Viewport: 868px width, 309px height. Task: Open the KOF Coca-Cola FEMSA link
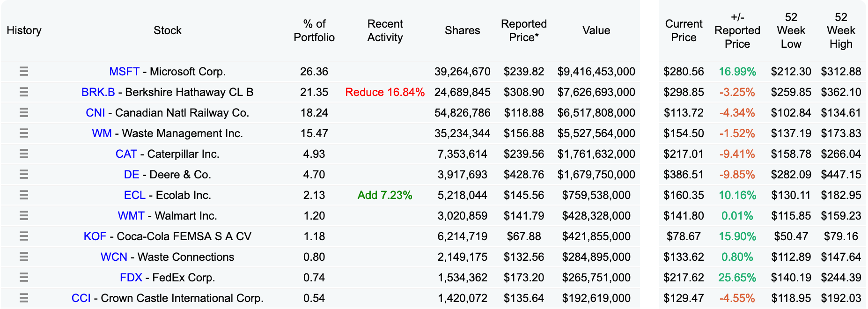point(96,236)
